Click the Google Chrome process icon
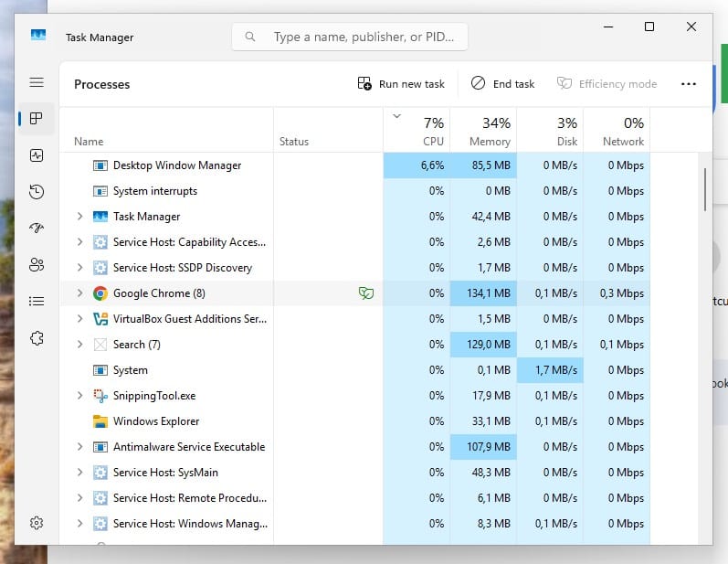Screen dimensions: 728x564 click(100, 293)
